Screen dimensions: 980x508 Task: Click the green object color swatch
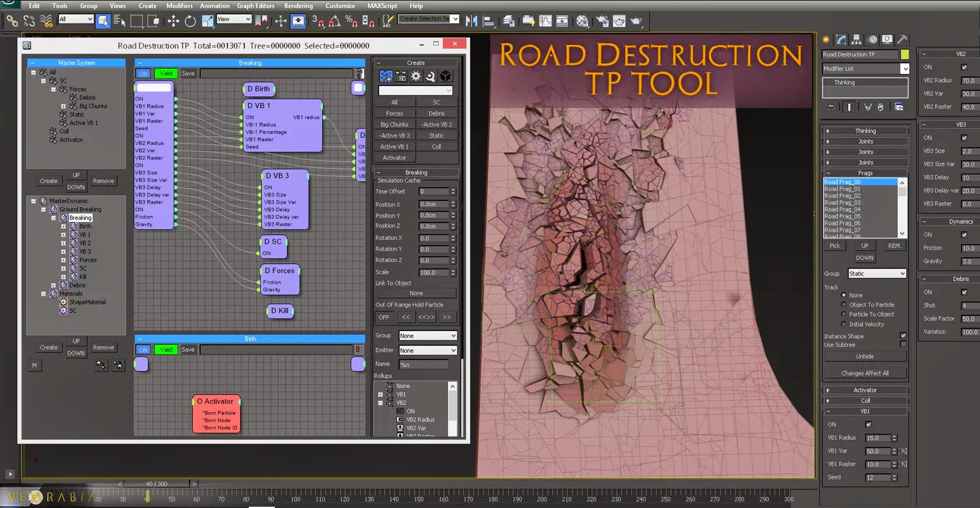(x=905, y=54)
